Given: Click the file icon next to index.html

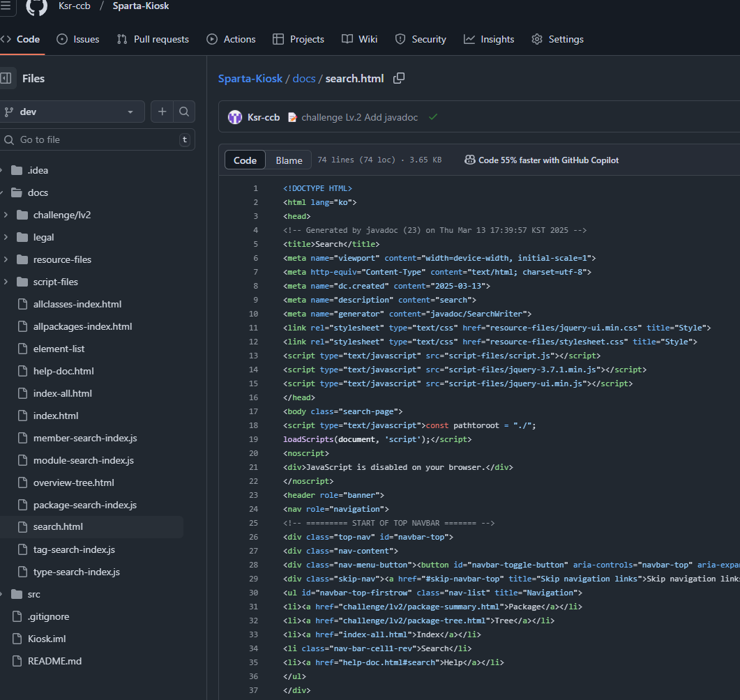Looking at the screenshot, I should (22, 416).
